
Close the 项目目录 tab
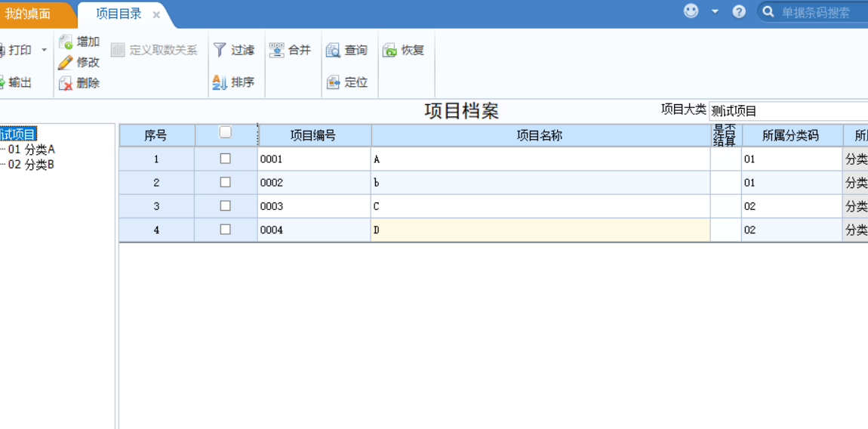point(156,15)
